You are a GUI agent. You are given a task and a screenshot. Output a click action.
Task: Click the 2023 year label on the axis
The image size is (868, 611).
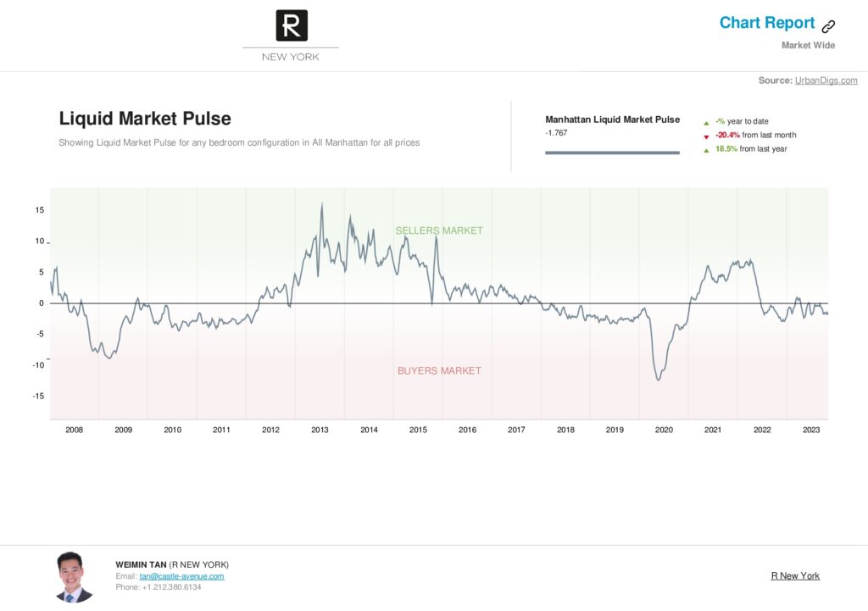(811, 430)
